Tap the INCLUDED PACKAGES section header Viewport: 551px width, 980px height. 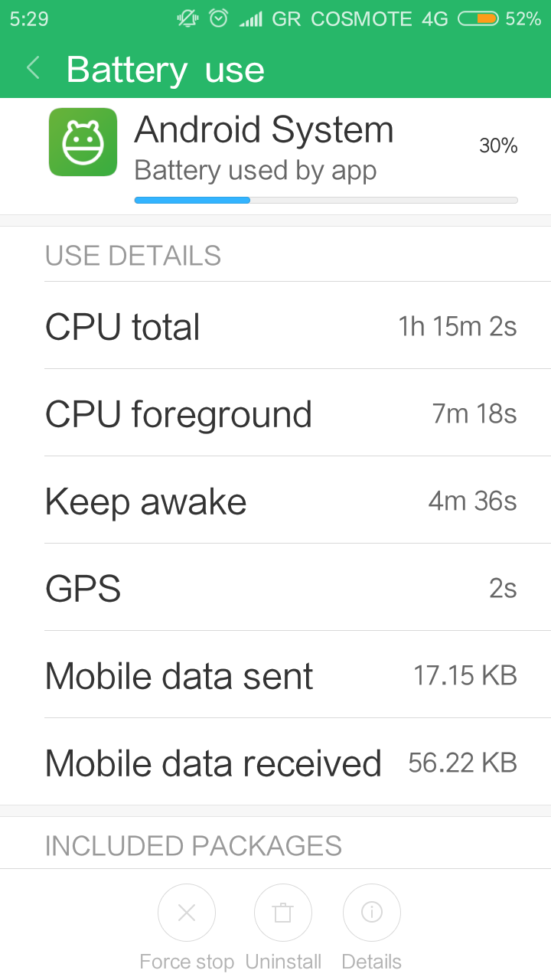tap(194, 846)
